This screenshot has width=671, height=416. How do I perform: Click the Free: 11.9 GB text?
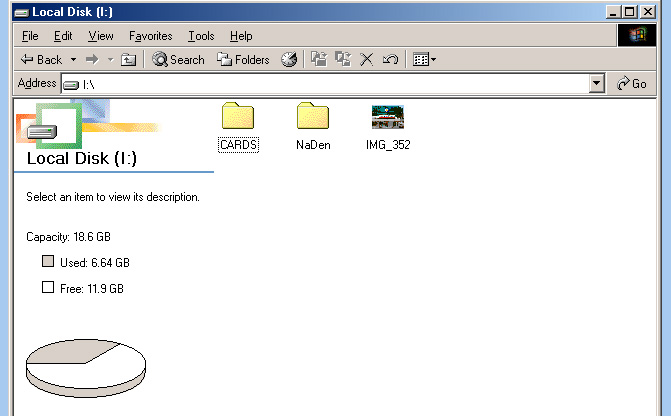tap(92, 288)
